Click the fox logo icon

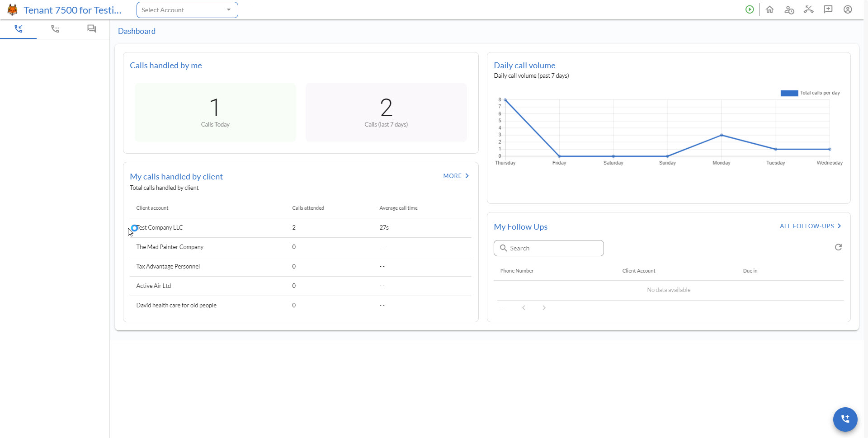pyautogui.click(x=12, y=10)
